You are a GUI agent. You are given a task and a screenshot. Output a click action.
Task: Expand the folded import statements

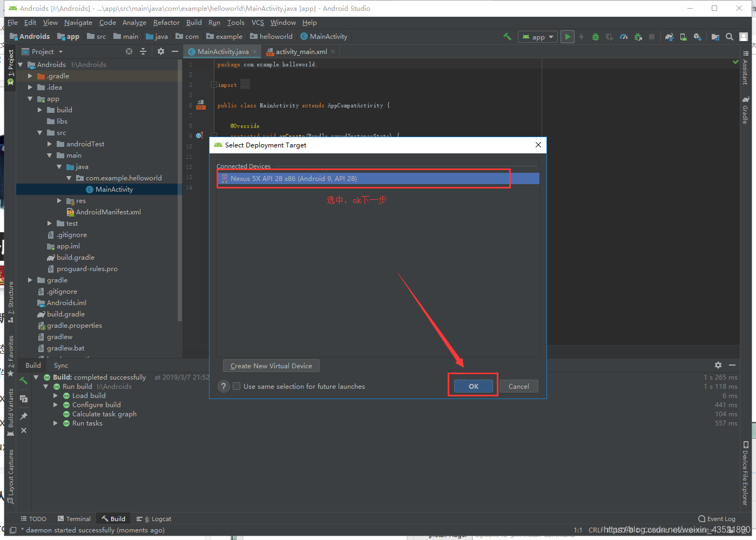click(214, 85)
